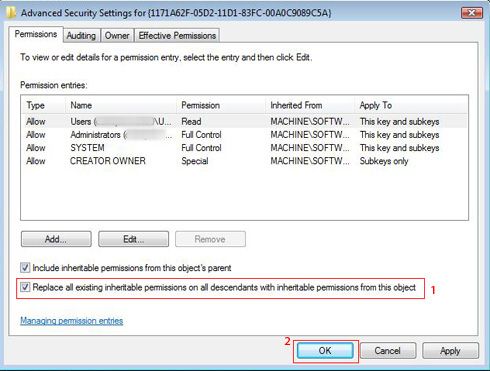Click the Apply button
490x371 pixels.
[450, 351]
